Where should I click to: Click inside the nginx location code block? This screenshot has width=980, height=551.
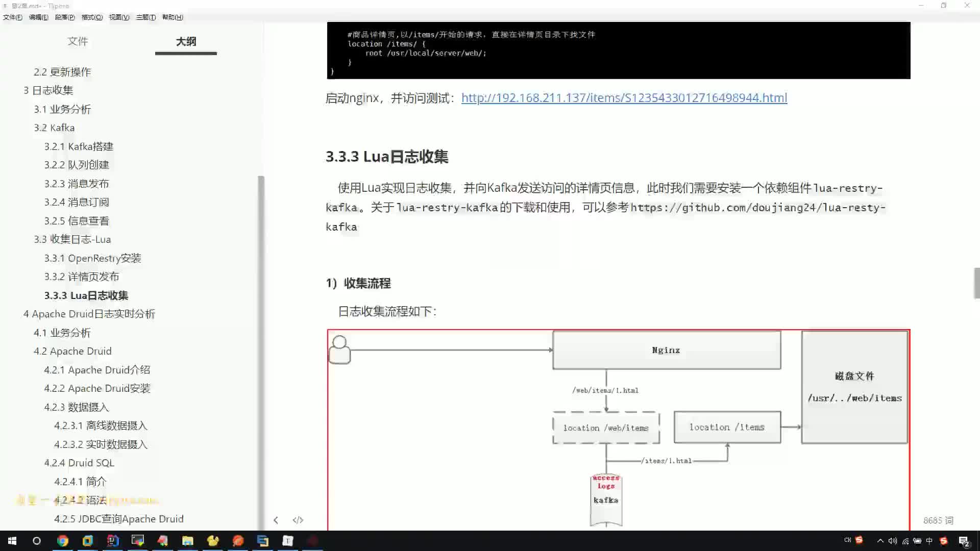619,50
